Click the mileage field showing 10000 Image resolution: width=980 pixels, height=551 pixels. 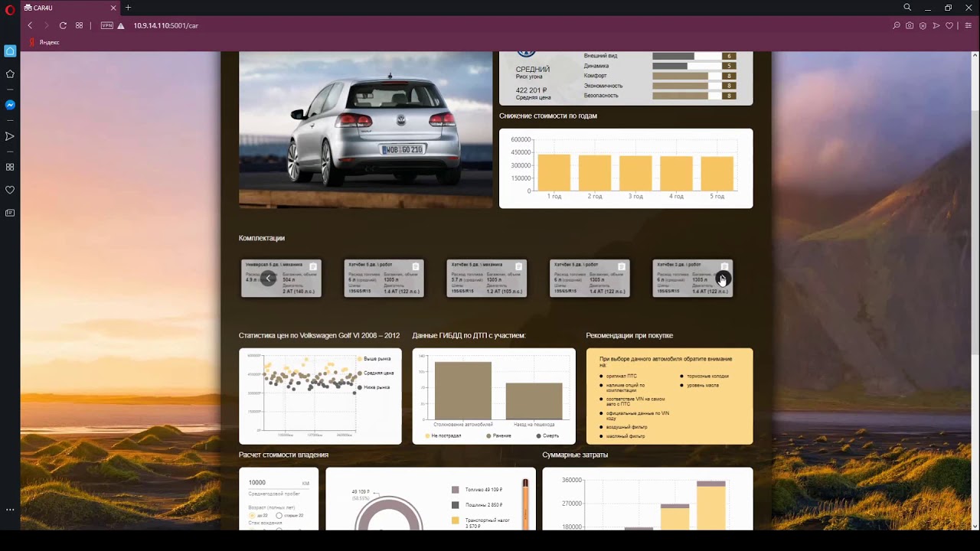(x=279, y=483)
